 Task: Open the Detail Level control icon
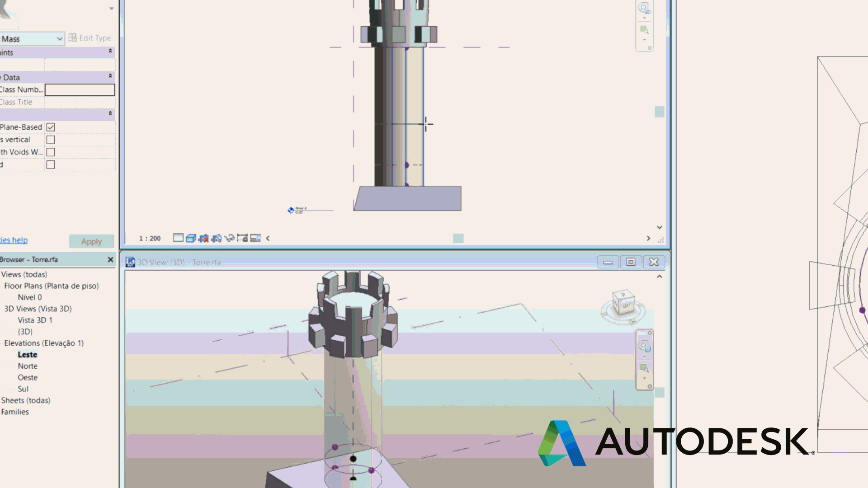178,238
